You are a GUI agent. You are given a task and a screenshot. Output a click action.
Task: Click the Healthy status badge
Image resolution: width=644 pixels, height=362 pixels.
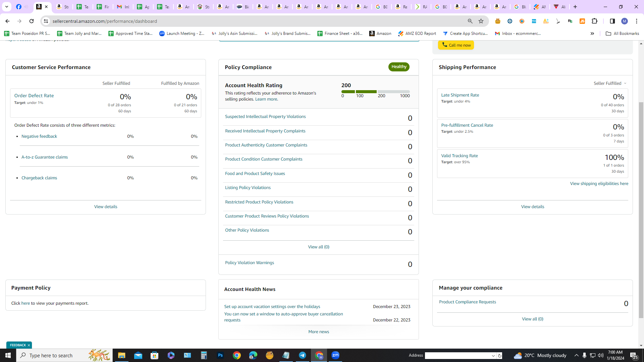399,67
